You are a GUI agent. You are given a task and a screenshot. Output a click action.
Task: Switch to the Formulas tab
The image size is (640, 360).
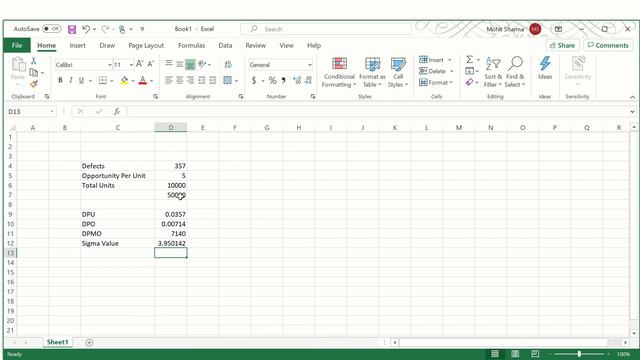(x=191, y=45)
